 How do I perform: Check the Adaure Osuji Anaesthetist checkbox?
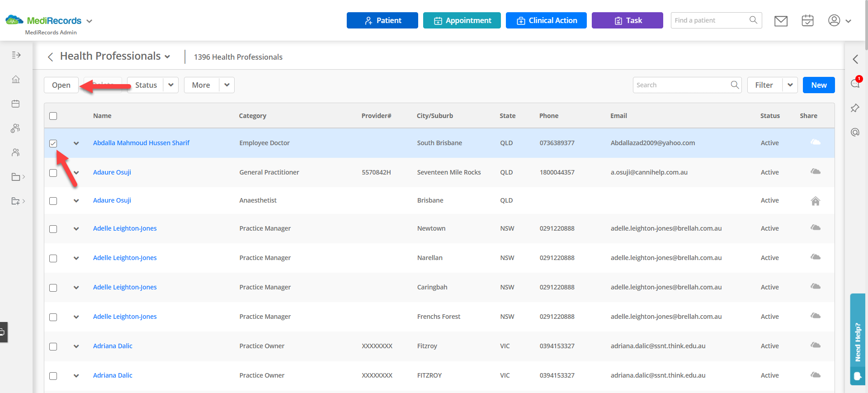tap(53, 201)
